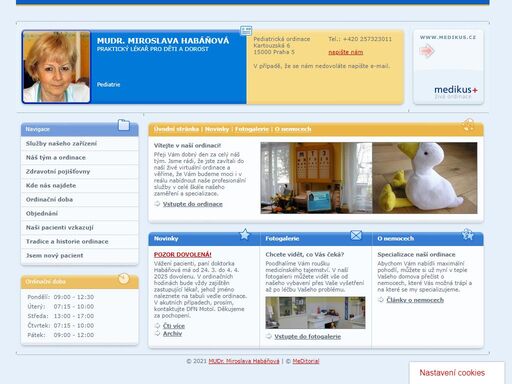
Task: Click the stars icon on O nemocech header
Action: 468,234
